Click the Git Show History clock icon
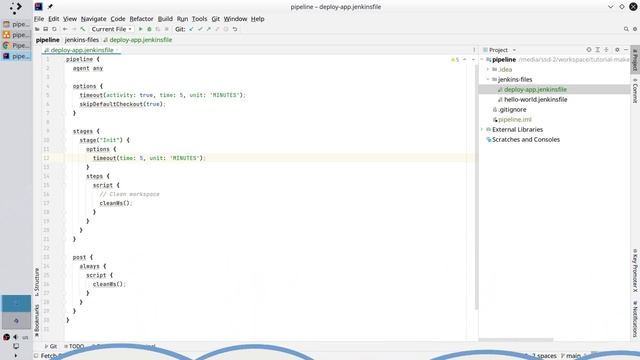The width and height of the screenshot is (640, 360). point(226,29)
